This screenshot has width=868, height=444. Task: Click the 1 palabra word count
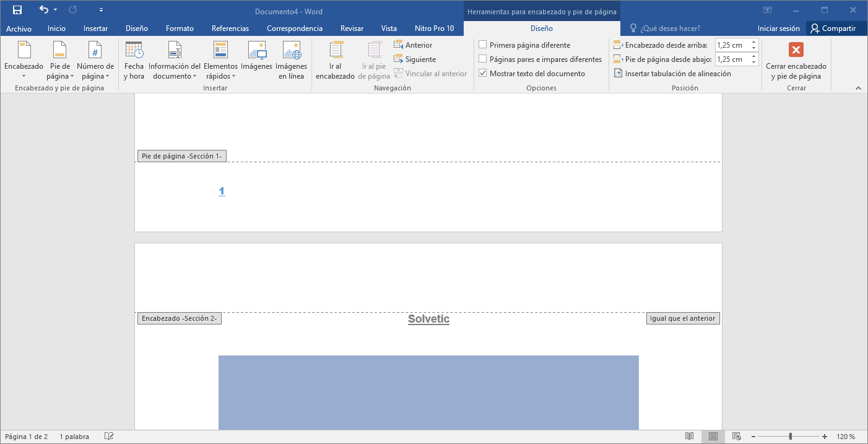(74, 437)
